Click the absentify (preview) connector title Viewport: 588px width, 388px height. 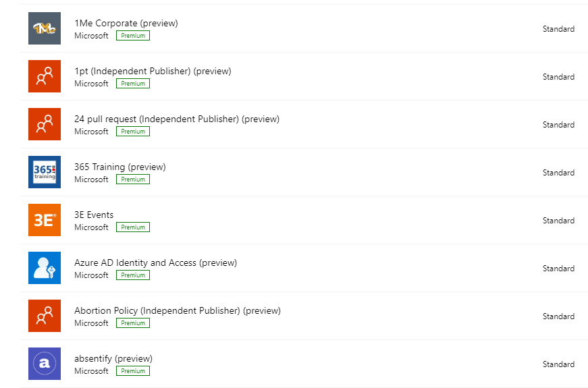[113, 359]
